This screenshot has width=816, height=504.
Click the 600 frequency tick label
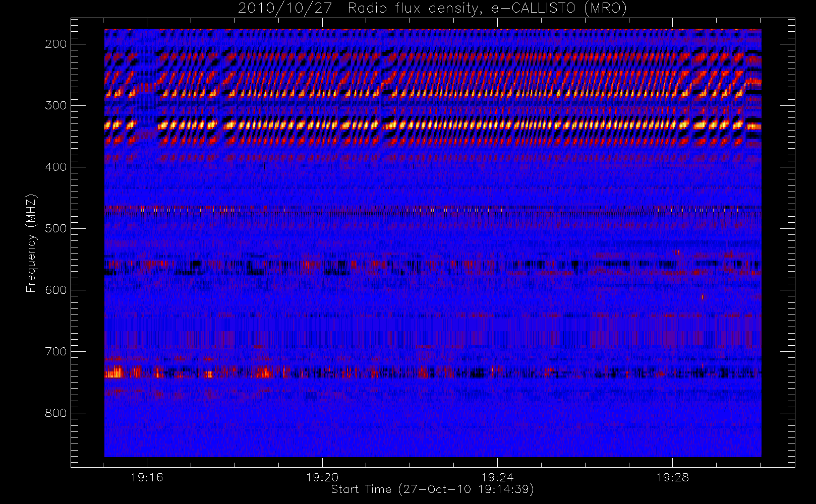56,290
